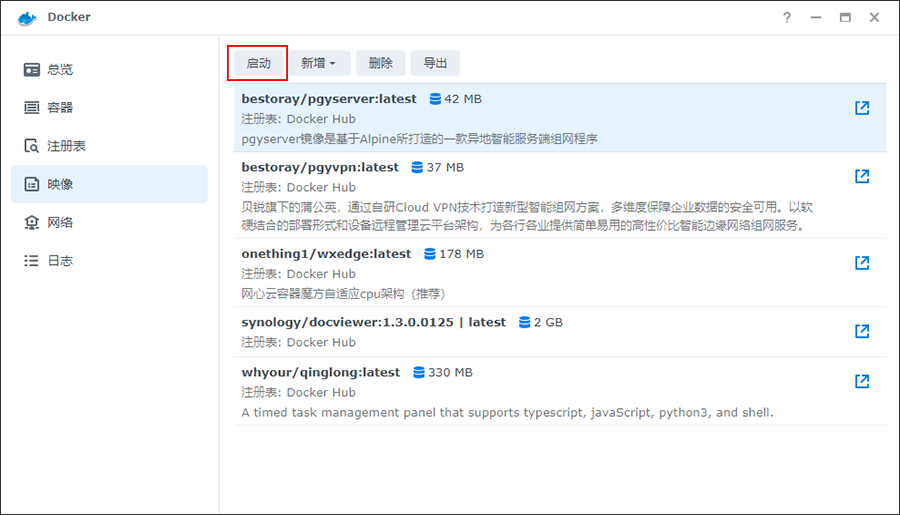This screenshot has height=515, width=900.
Task: Click the 330 MB size text
Action: pyautogui.click(x=450, y=372)
